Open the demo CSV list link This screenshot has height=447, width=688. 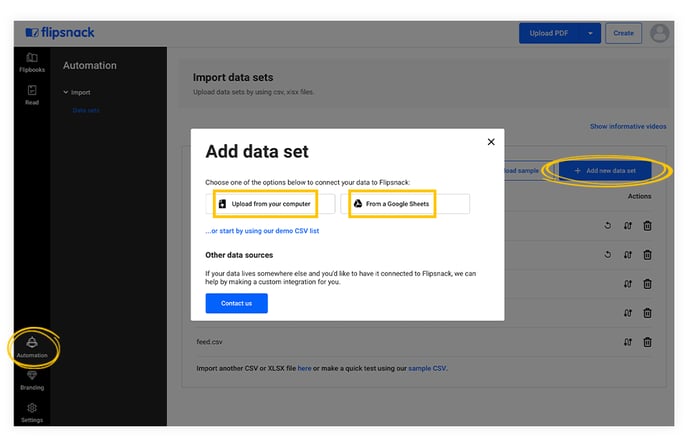pyautogui.click(x=262, y=231)
